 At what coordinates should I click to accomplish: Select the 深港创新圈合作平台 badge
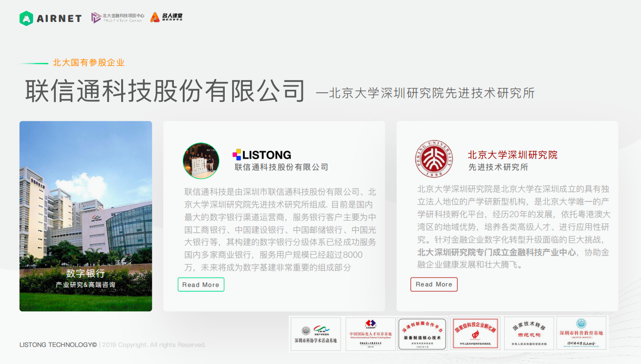coord(423,333)
